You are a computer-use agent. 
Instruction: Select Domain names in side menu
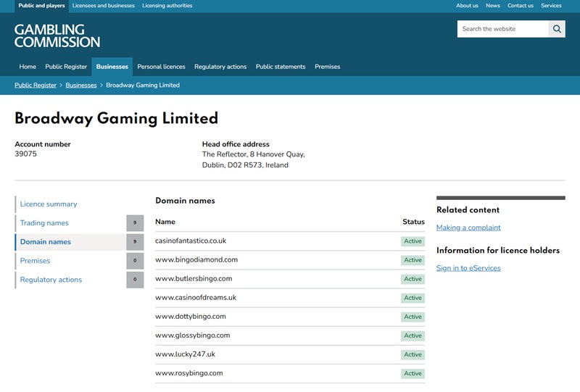pyautogui.click(x=46, y=242)
